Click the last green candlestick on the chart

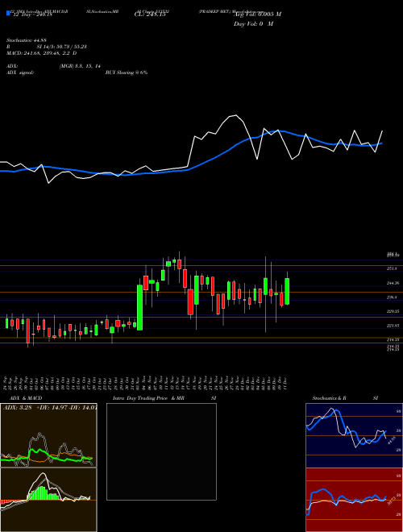pyautogui.click(x=287, y=292)
